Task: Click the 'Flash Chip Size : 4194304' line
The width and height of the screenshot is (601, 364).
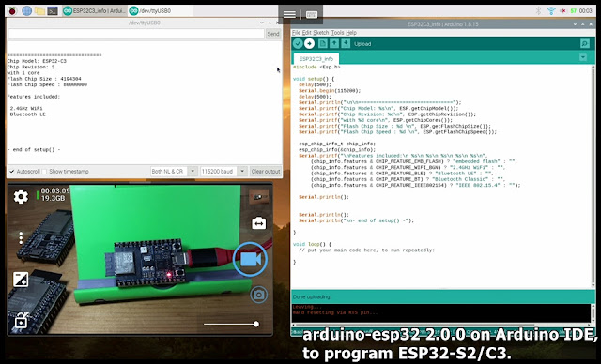Action: (x=44, y=79)
